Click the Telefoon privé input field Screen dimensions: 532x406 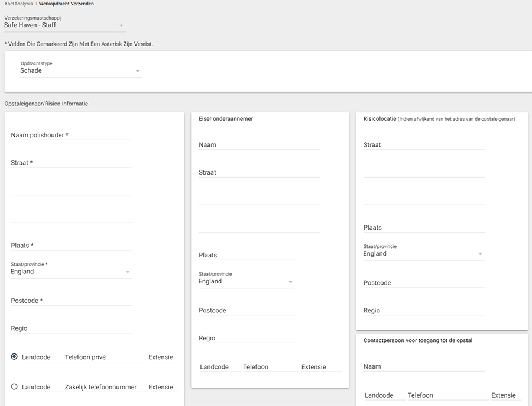pyautogui.click(x=105, y=357)
